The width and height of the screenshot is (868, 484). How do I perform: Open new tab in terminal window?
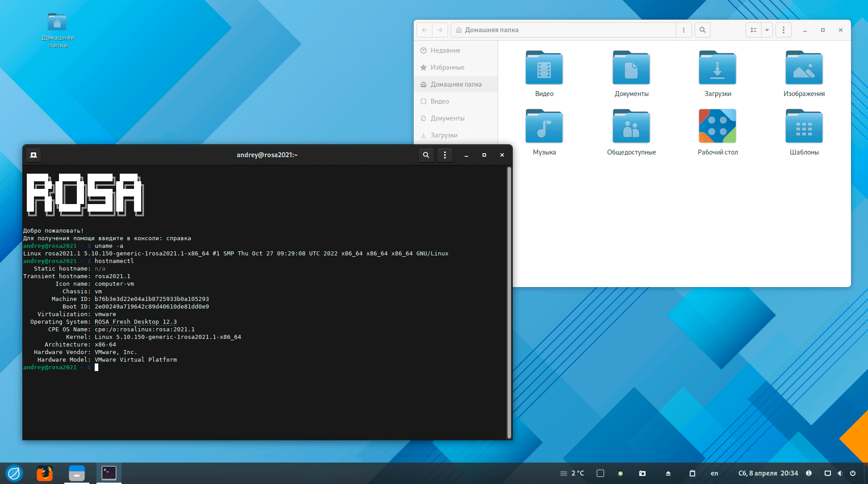pyautogui.click(x=34, y=155)
